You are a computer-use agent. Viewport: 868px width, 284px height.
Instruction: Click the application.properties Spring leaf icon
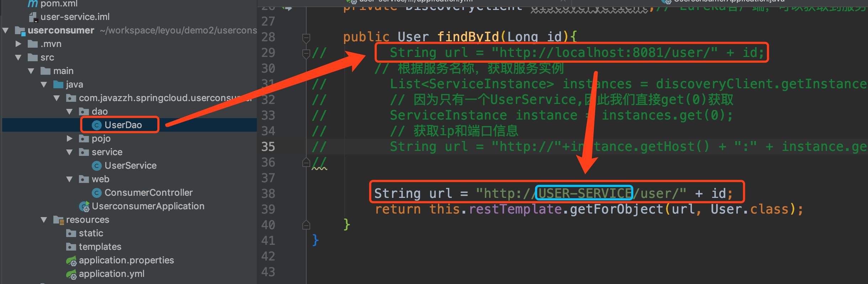coord(71,261)
